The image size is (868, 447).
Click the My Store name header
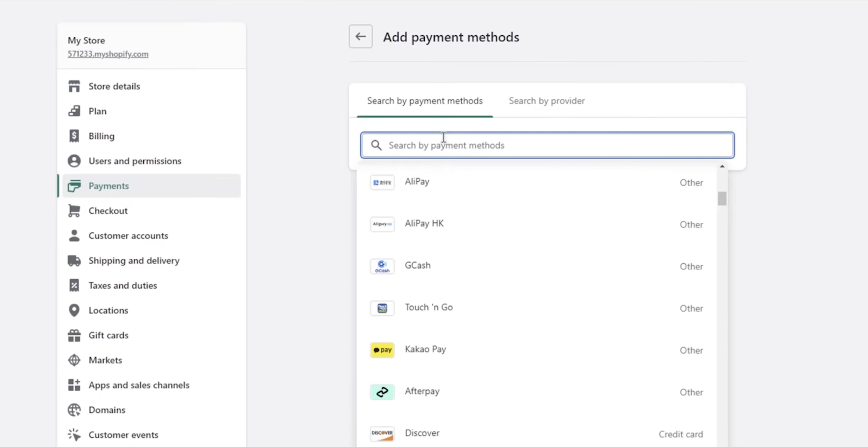(x=86, y=41)
